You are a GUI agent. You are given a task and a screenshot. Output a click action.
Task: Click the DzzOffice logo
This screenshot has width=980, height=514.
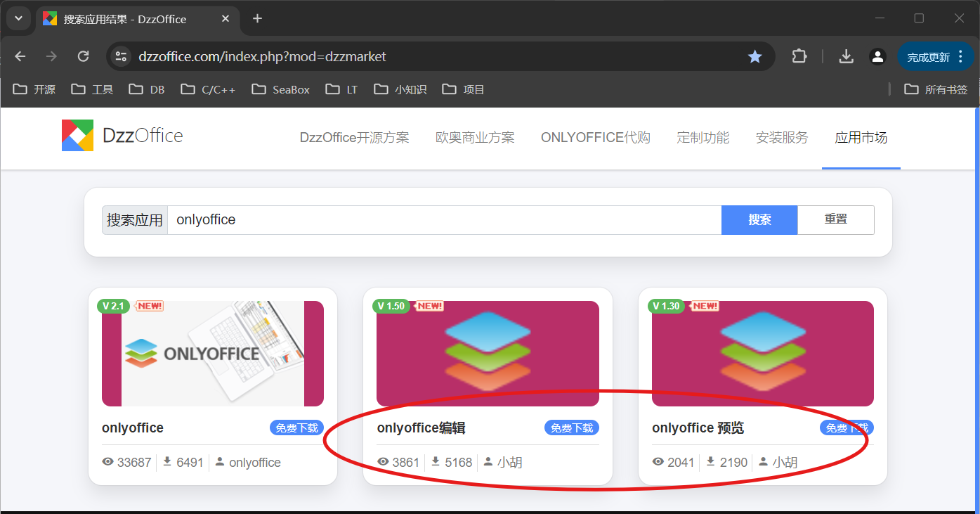point(122,136)
